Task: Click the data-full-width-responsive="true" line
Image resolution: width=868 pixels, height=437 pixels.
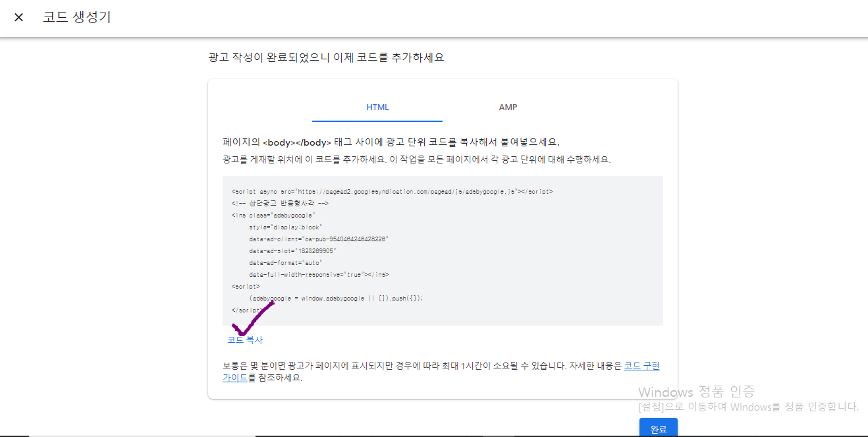Action: [319, 274]
